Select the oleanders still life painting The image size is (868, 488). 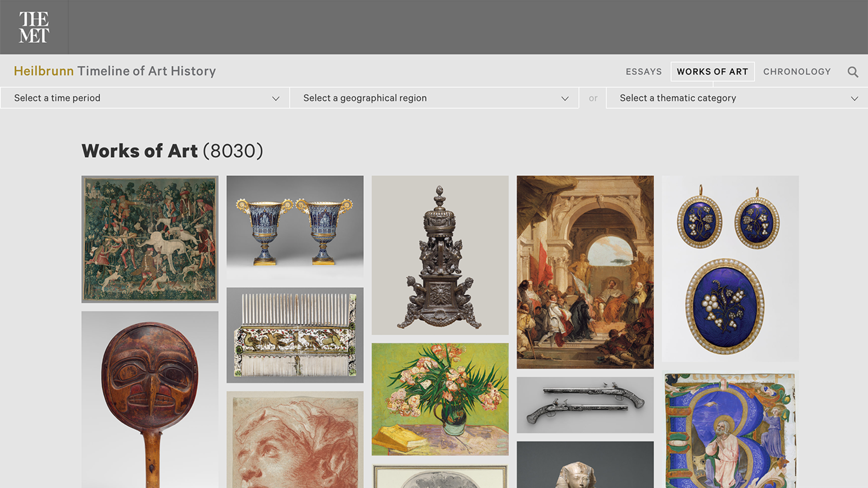coord(440,399)
